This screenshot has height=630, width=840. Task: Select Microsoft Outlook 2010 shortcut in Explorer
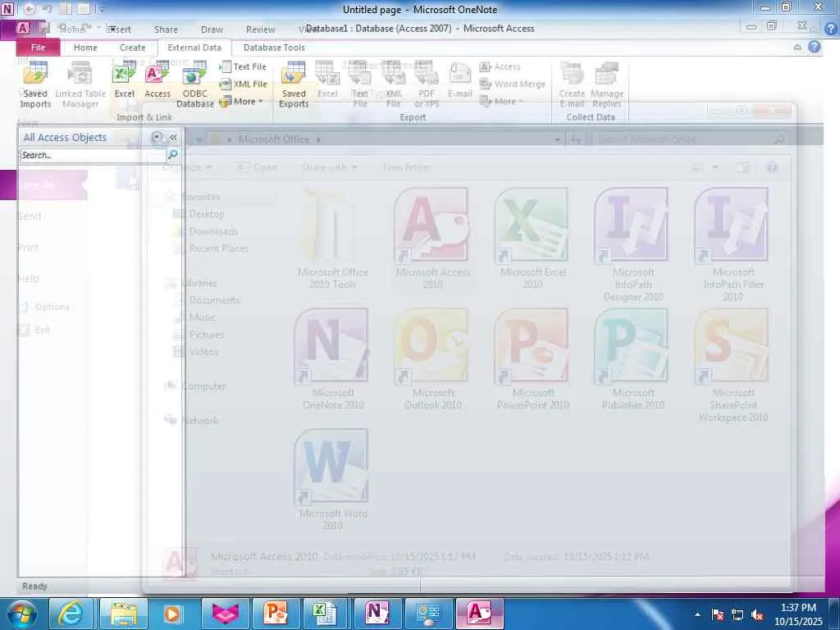[x=432, y=359]
